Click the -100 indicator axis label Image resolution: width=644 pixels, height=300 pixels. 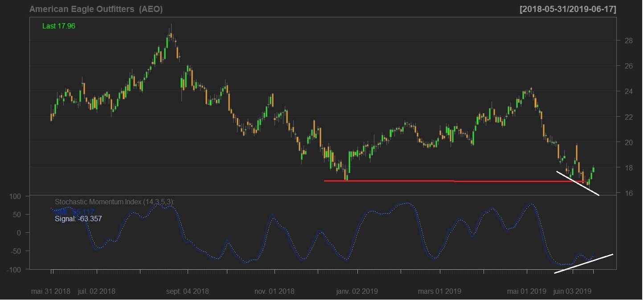pos(13,270)
